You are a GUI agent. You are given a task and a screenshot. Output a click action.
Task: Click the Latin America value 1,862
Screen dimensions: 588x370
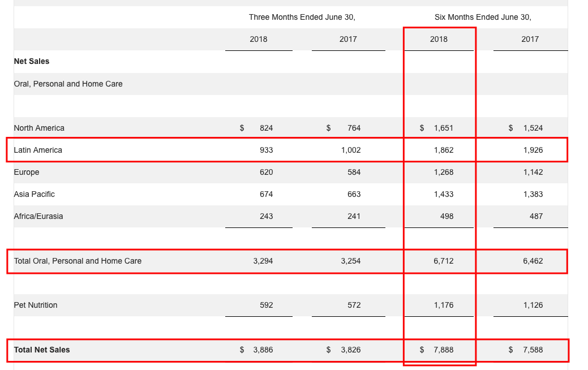point(443,150)
